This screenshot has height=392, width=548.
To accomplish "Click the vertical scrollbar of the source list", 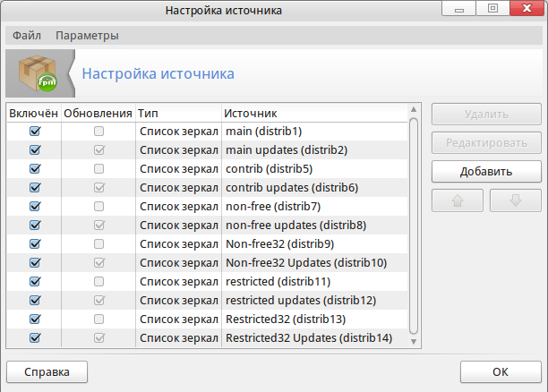I will tap(414, 224).
